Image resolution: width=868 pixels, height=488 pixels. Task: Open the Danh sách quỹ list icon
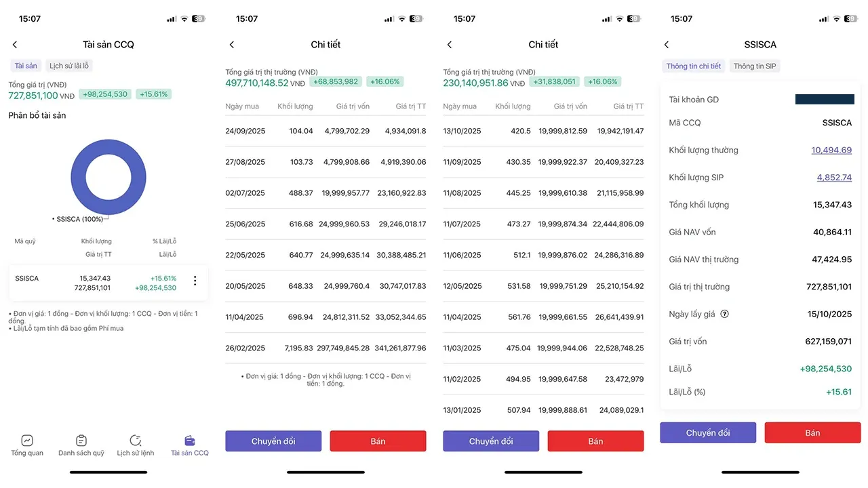click(x=81, y=441)
